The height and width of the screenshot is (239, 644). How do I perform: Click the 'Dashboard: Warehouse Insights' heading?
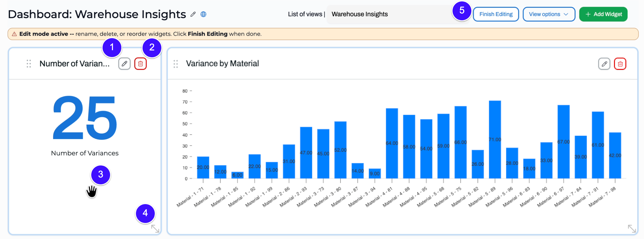[x=97, y=14]
